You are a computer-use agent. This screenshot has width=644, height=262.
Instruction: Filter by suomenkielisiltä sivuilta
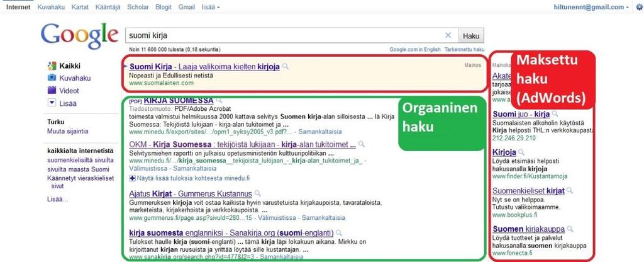click(x=80, y=160)
